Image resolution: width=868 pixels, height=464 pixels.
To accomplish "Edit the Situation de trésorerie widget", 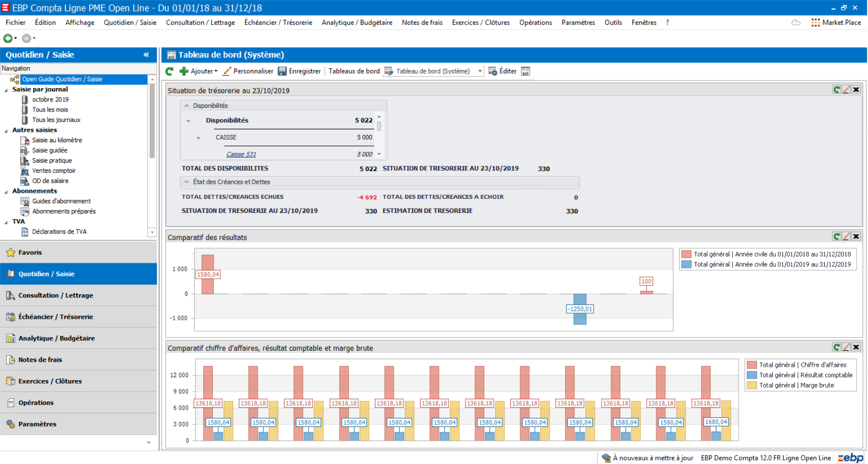I will [846, 89].
